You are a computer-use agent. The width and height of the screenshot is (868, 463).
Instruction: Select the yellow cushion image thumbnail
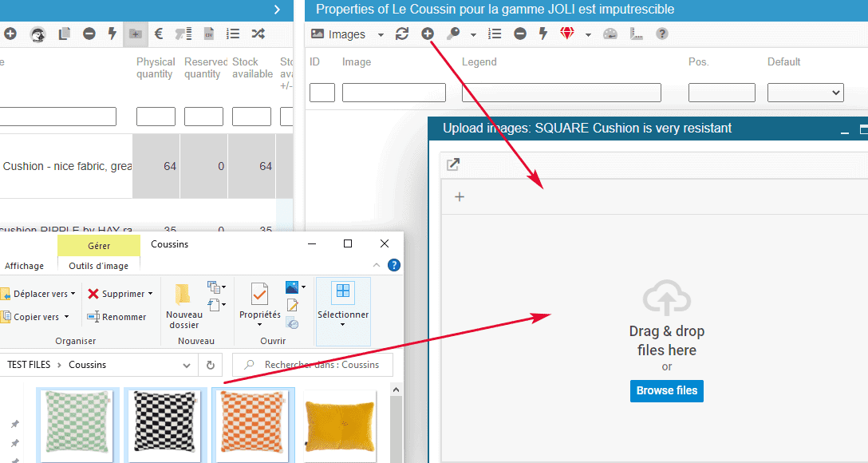click(340, 426)
